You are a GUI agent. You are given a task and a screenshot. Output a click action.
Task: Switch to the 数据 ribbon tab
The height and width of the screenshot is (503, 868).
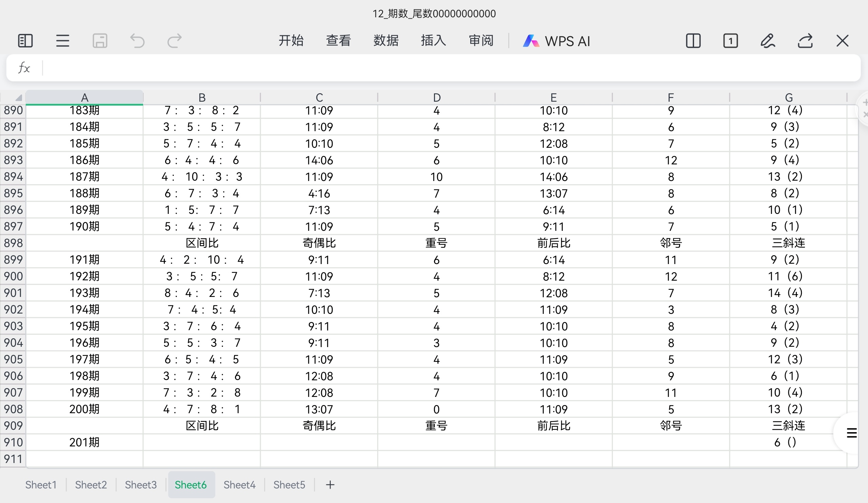click(x=386, y=41)
